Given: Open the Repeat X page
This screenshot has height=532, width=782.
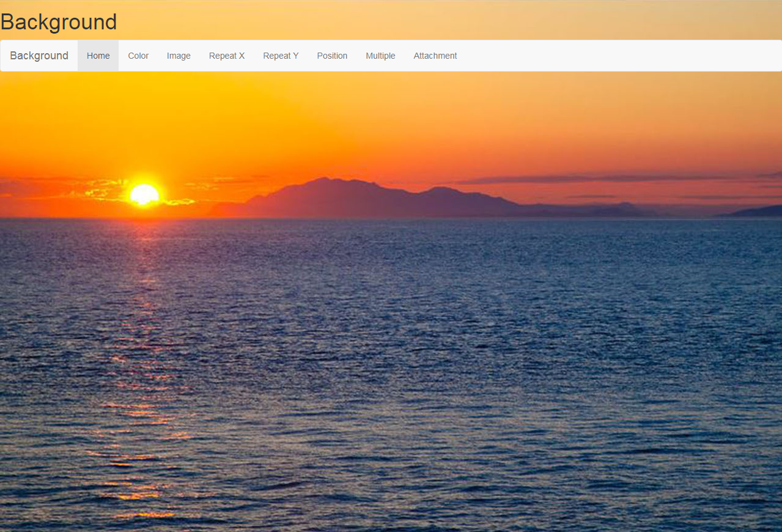Looking at the screenshot, I should tap(227, 56).
